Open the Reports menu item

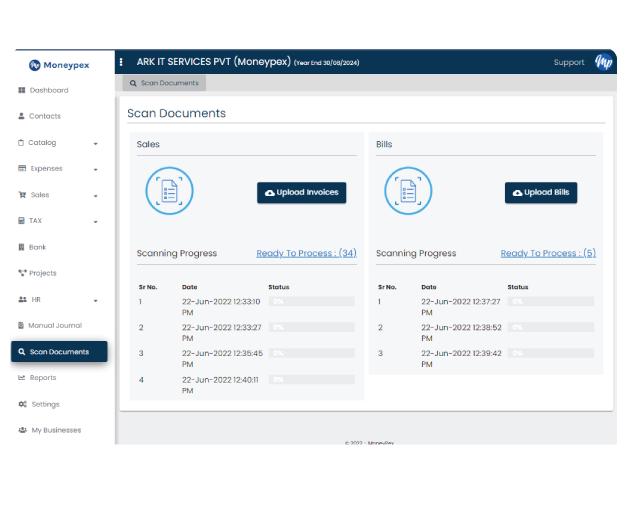[43, 378]
